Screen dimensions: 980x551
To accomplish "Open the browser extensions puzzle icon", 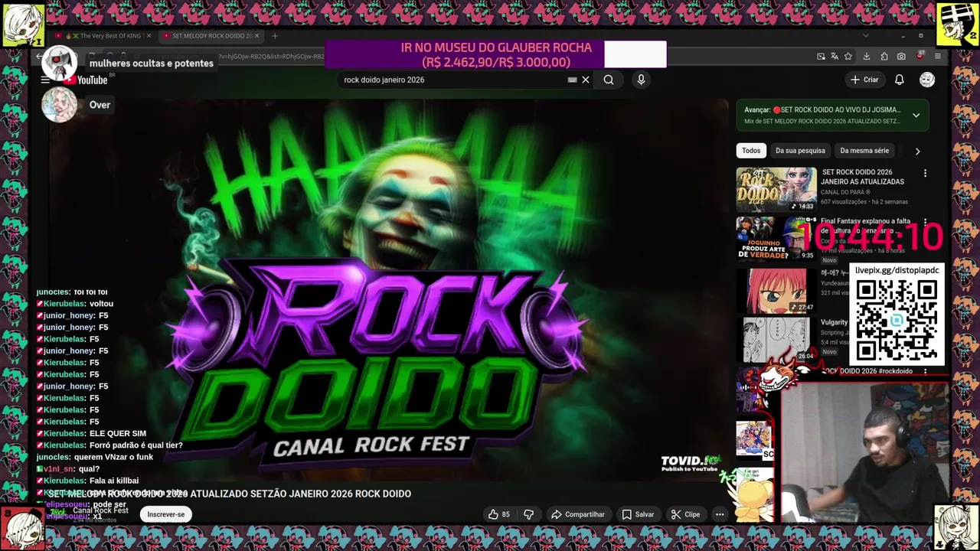I will (x=884, y=57).
